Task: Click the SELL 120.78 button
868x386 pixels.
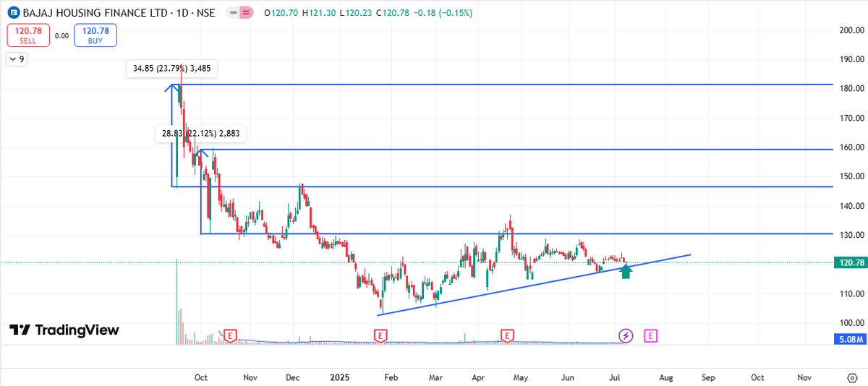Action: point(28,35)
